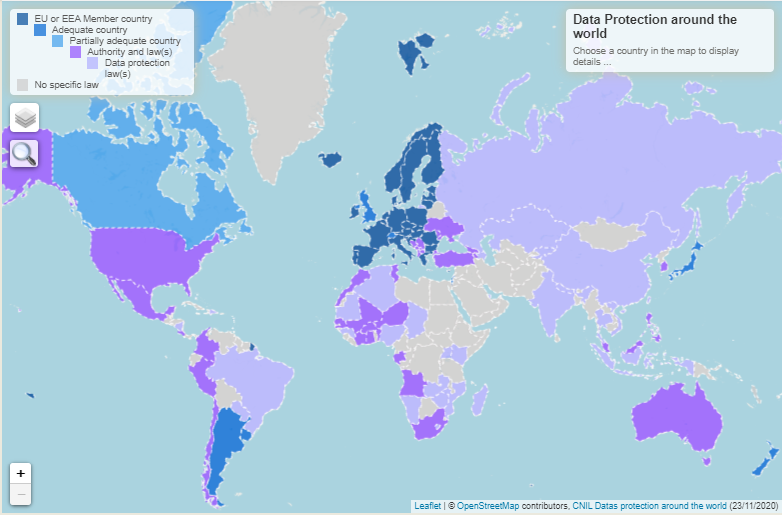Select South Africa on the map
This screenshot has width=782, height=515.
[429, 425]
